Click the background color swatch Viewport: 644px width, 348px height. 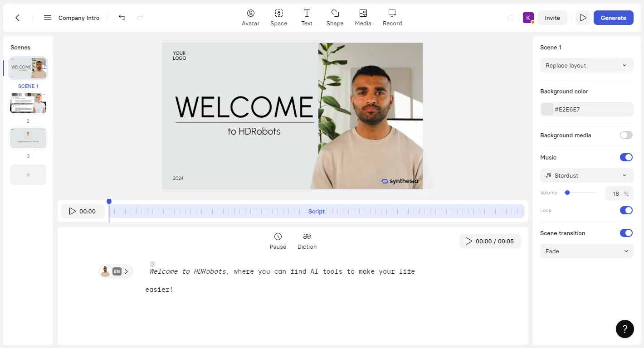(x=547, y=109)
